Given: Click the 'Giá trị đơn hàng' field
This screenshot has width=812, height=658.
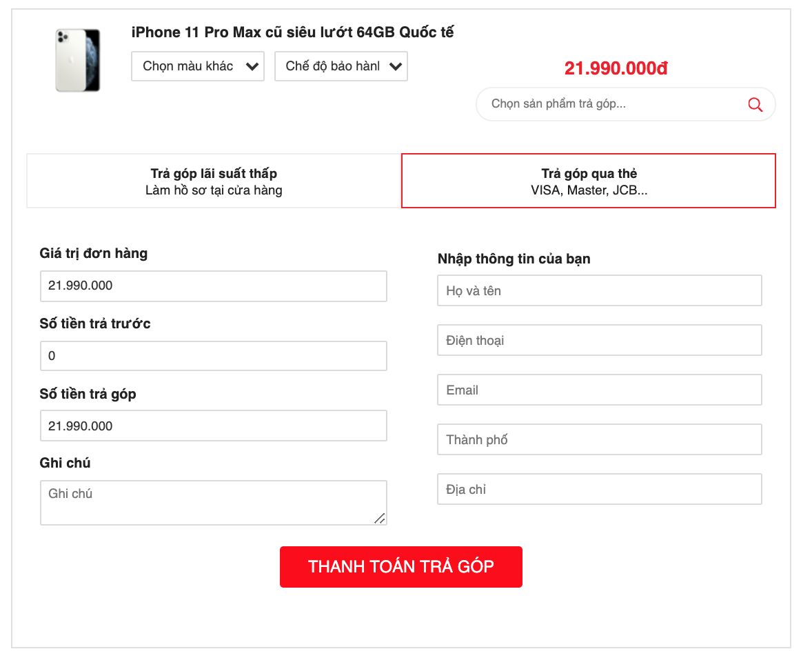Looking at the screenshot, I should (x=214, y=286).
